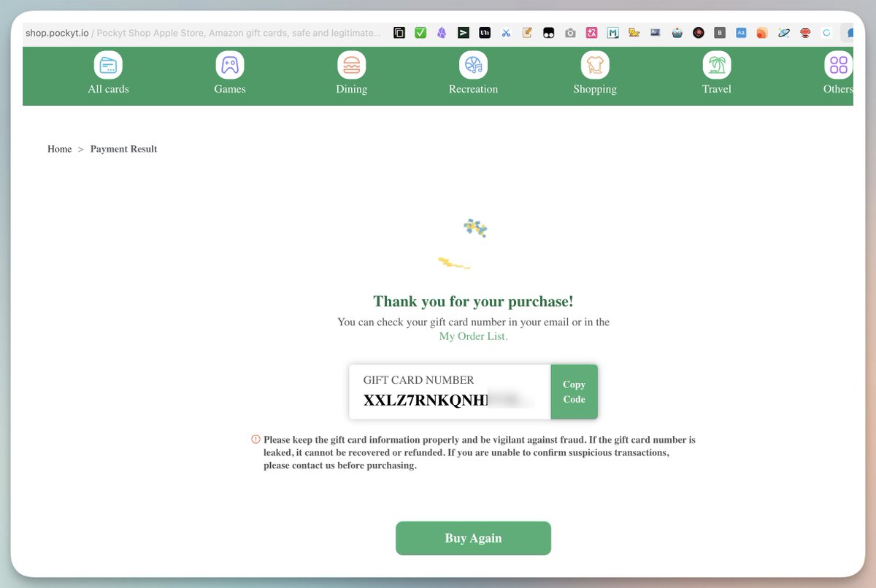Click the orange RSS-style extension icon

click(762, 33)
